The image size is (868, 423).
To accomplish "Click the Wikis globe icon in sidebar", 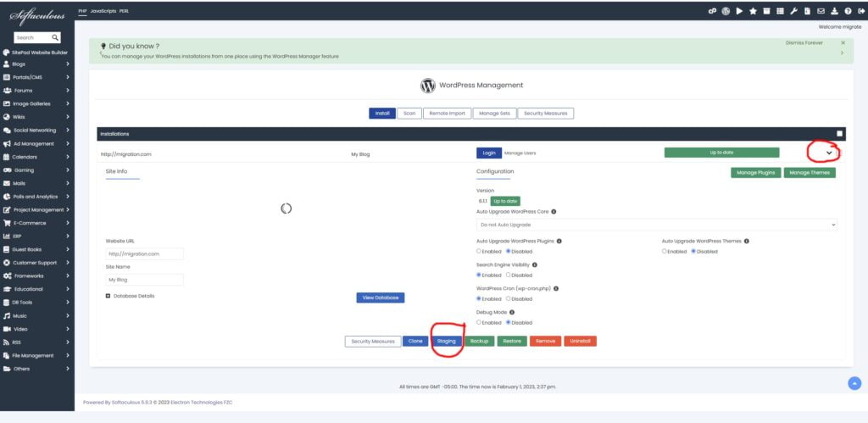I will (6, 117).
